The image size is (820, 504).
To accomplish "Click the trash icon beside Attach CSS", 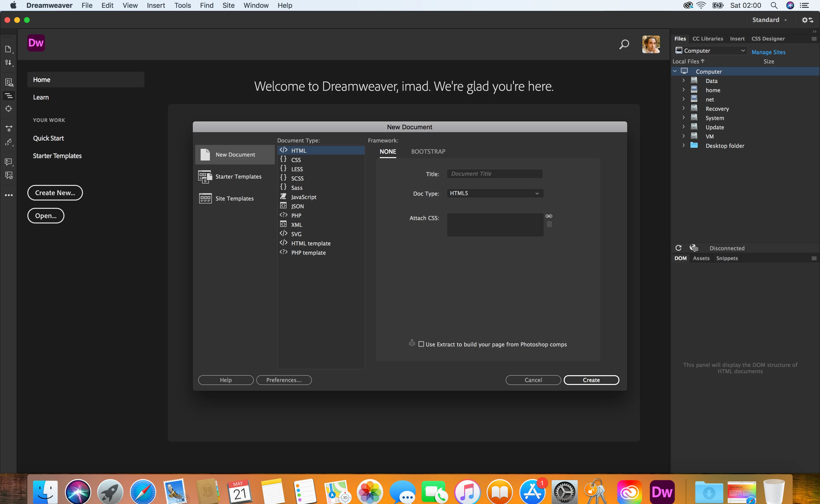I will (549, 224).
